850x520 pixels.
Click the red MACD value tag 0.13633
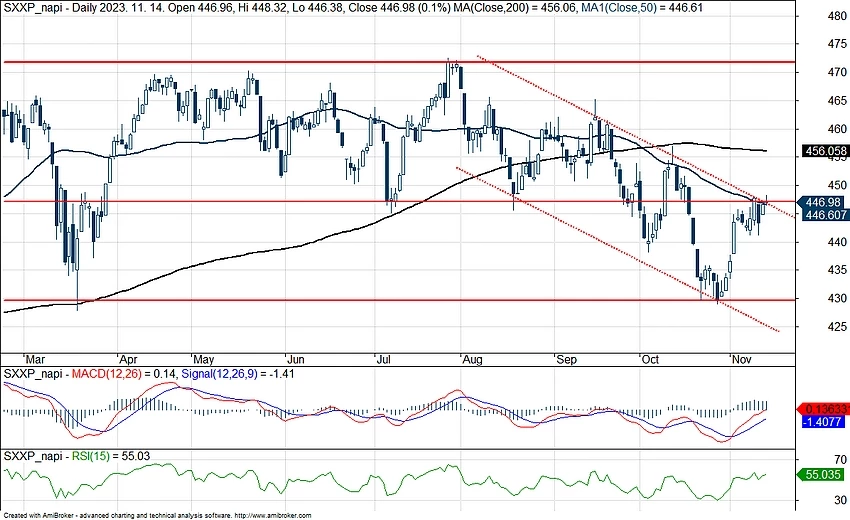824,409
